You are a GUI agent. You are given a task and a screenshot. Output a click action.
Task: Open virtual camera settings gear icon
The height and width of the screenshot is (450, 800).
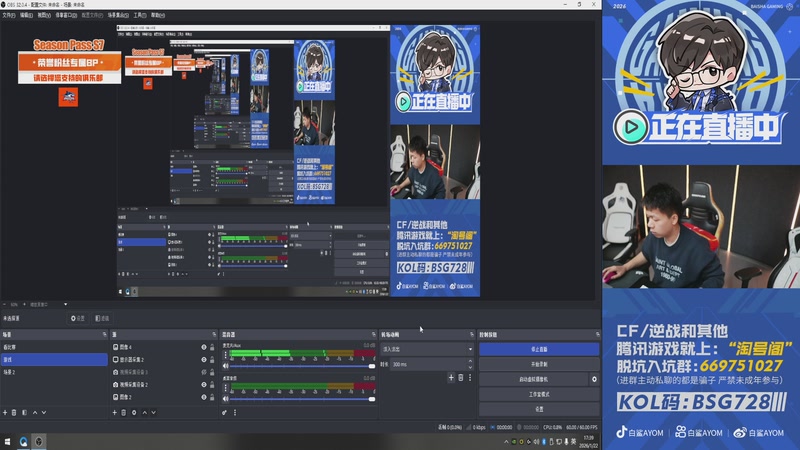point(594,379)
